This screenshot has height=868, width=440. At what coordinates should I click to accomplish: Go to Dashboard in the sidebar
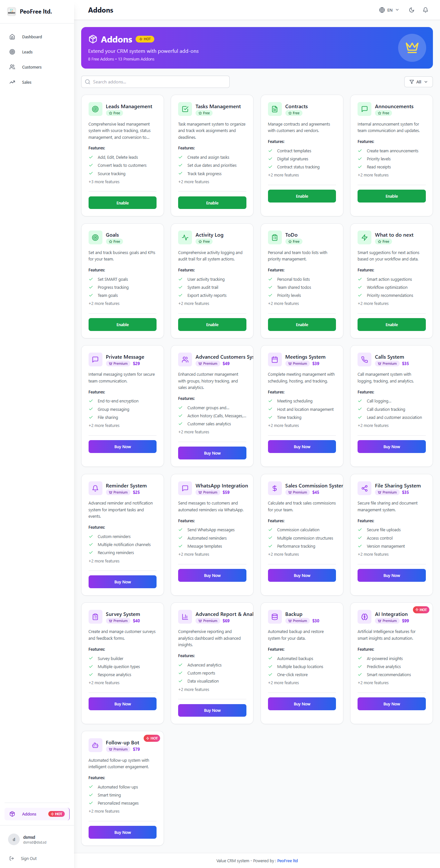click(x=32, y=37)
